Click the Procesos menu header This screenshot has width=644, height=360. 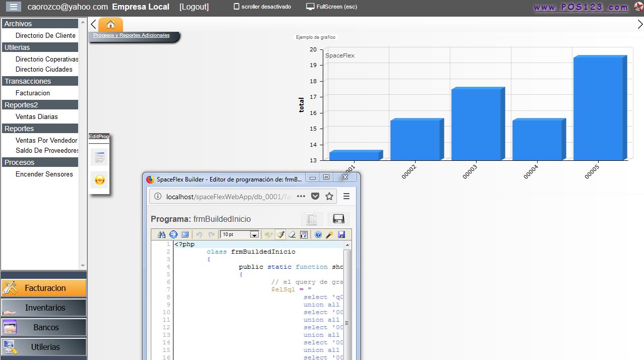click(40, 162)
